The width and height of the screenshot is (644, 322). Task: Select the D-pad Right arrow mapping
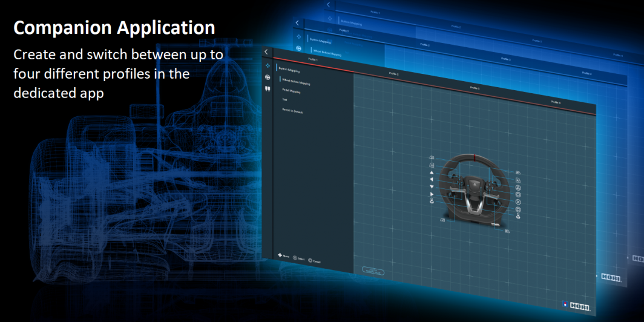tap(432, 194)
